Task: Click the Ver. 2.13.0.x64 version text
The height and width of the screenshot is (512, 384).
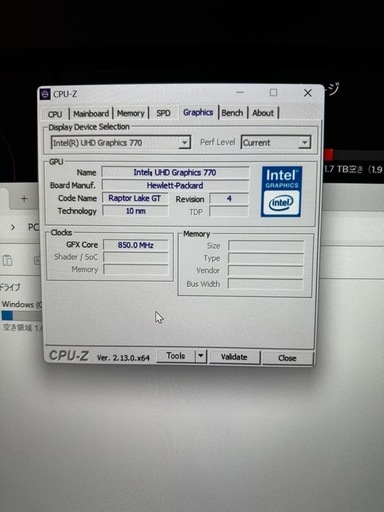Action: pyautogui.click(x=123, y=358)
